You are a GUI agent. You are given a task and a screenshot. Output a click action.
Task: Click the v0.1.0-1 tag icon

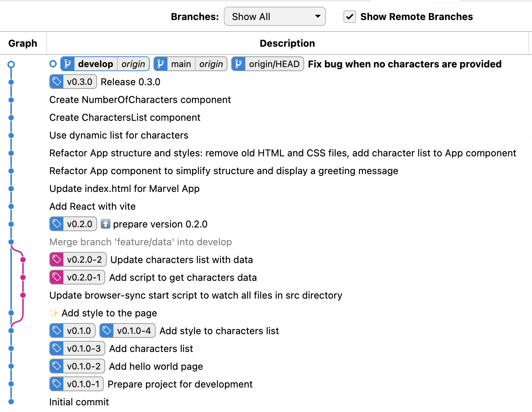point(57,384)
